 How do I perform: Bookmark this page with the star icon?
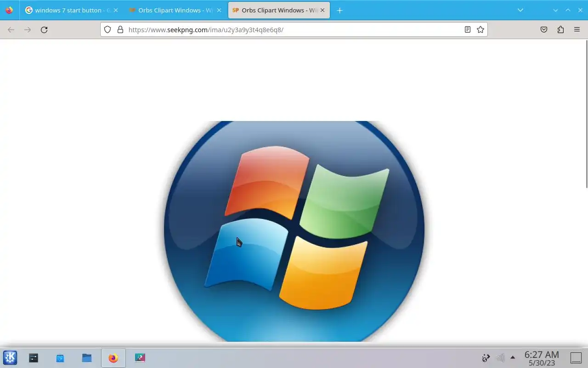[x=481, y=29]
